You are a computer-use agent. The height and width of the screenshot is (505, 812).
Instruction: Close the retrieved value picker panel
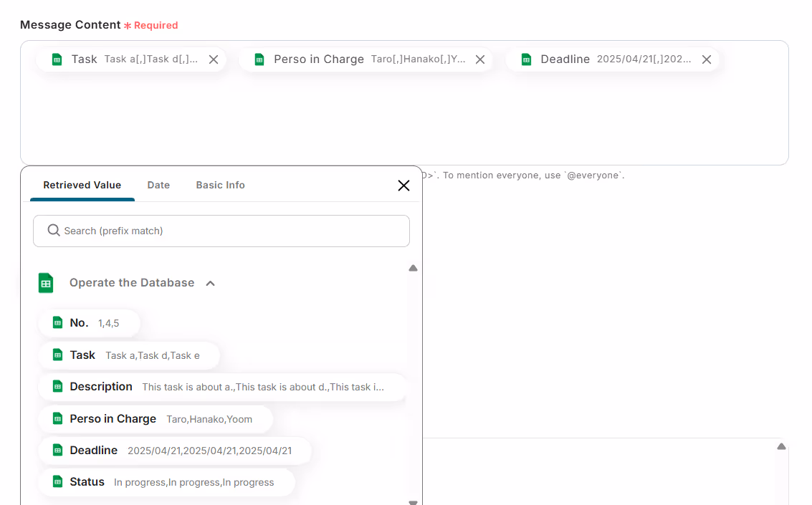click(404, 186)
